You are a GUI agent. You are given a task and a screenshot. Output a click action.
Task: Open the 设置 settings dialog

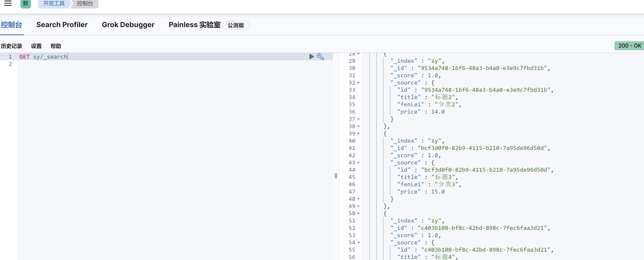(x=36, y=46)
